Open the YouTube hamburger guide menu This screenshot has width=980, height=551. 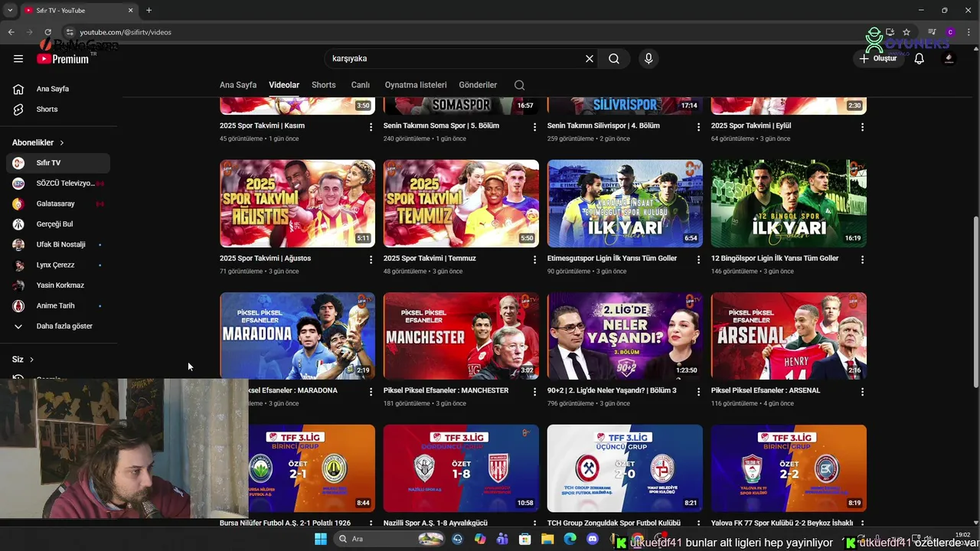[18, 58]
